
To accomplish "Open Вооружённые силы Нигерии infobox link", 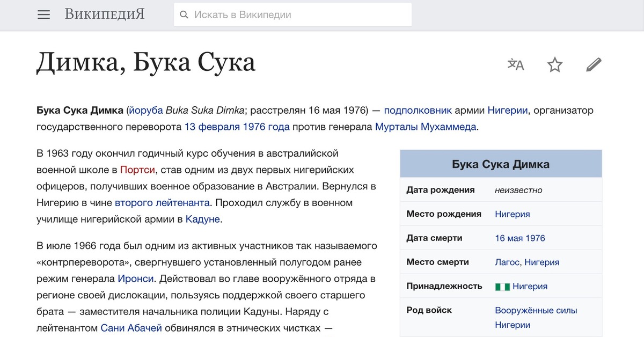I will pyautogui.click(x=536, y=311).
